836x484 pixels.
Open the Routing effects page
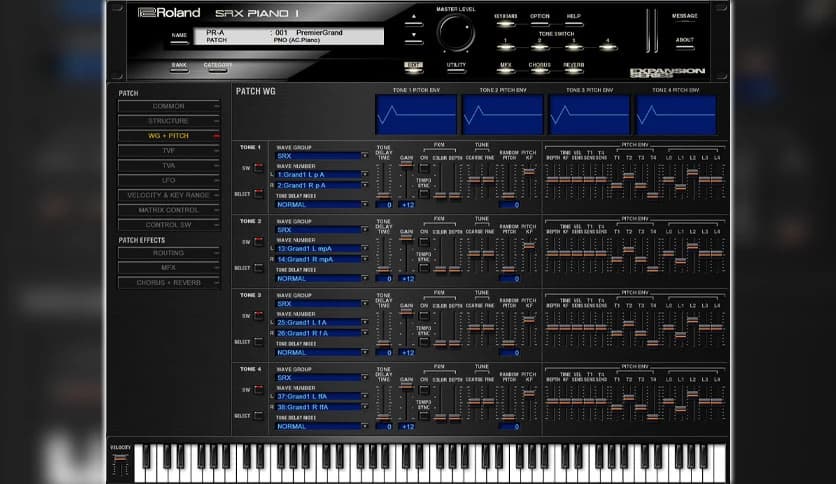click(x=168, y=253)
